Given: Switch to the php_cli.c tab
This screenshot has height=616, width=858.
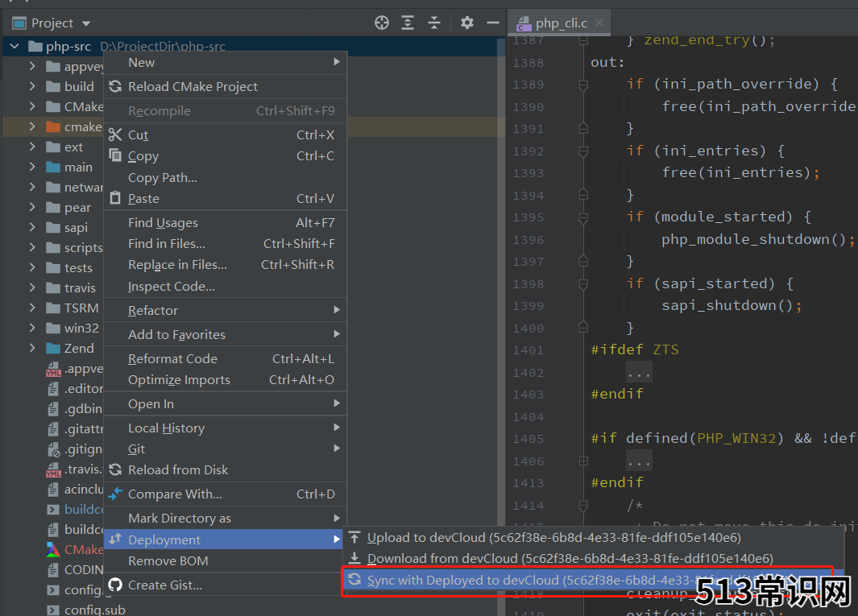Looking at the screenshot, I should (560, 23).
